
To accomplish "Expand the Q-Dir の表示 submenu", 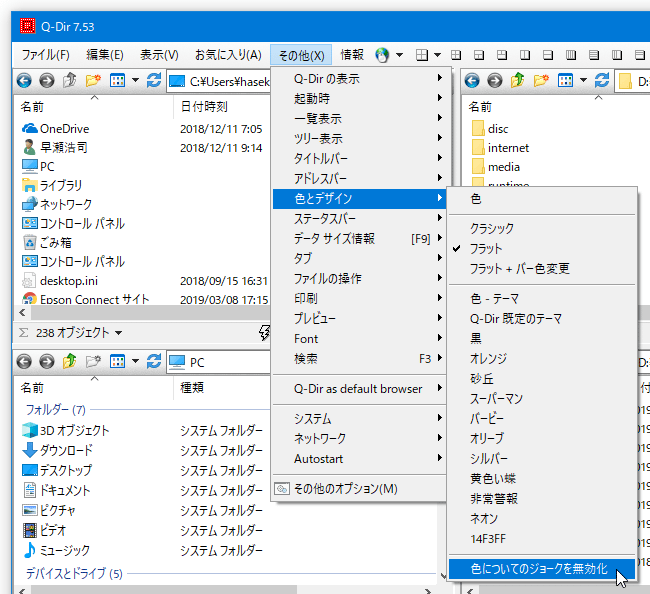I will tap(359, 78).
